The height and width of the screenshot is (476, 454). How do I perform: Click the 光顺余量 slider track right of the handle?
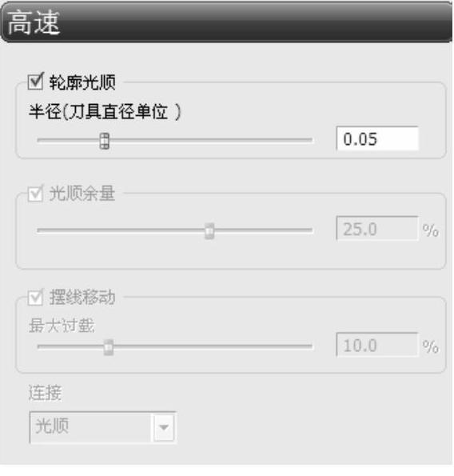click(263, 230)
